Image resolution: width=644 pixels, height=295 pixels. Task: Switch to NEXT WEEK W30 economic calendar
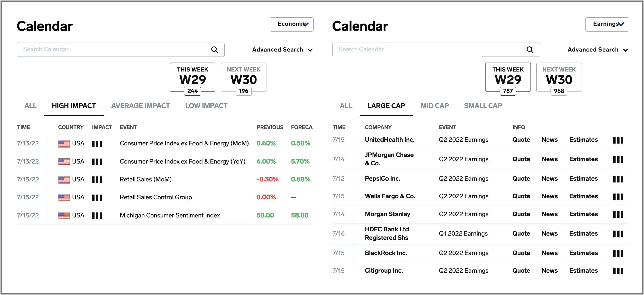(244, 77)
